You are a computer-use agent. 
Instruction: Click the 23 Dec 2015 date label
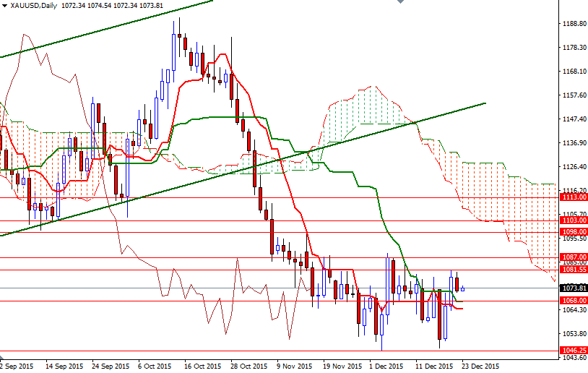[x=480, y=366]
